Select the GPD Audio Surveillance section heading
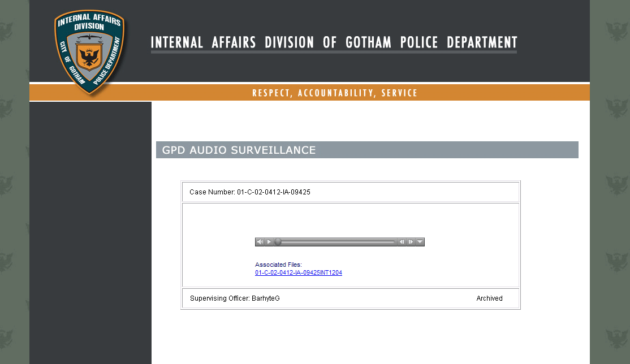Screen dimensions: 630x364 (239, 150)
